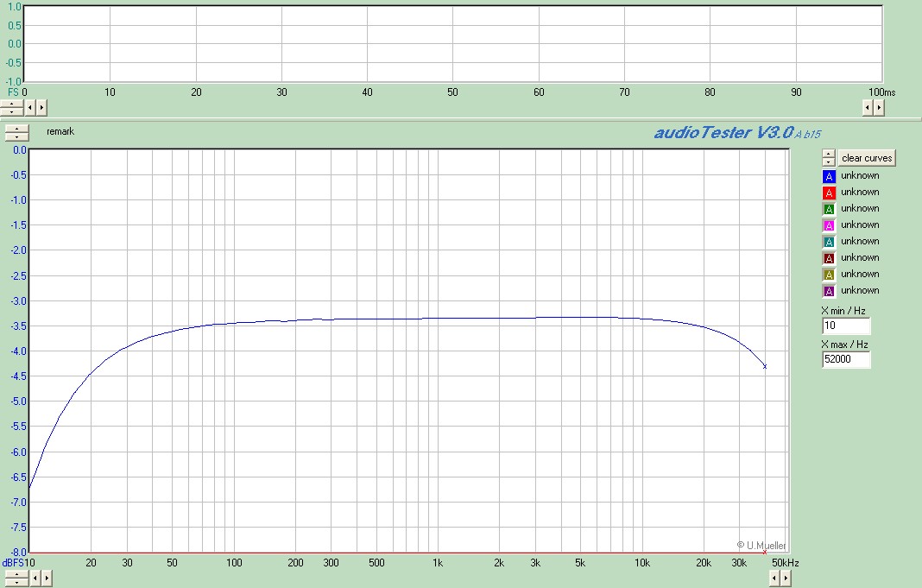Click the unknown label beside blue curve
922x588 pixels.
(x=860, y=175)
